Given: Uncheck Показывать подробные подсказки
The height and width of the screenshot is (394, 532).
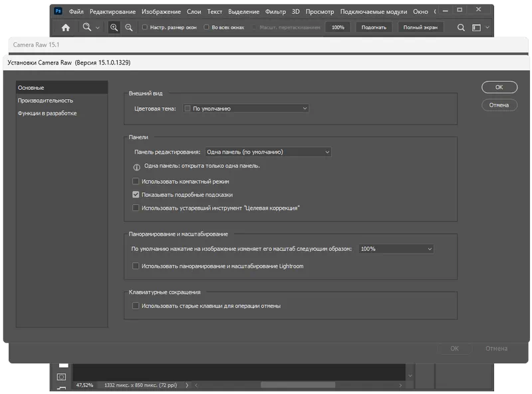Looking at the screenshot, I should tap(136, 194).
